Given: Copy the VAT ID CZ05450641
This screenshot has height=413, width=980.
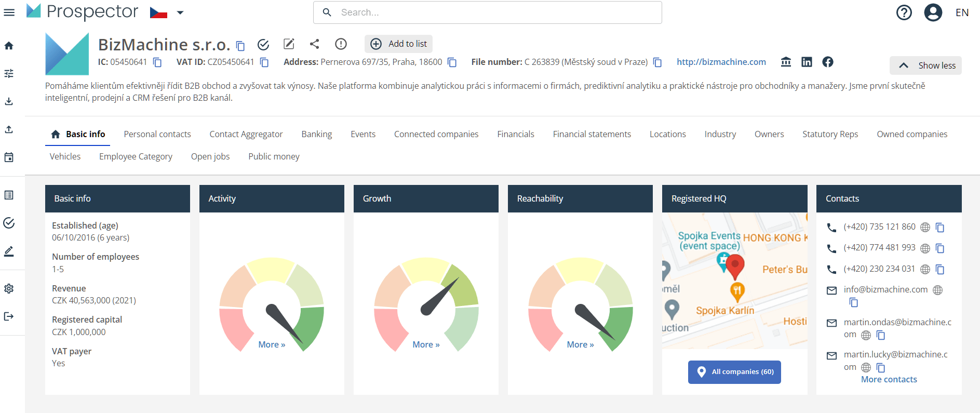Looking at the screenshot, I should [264, 62].
